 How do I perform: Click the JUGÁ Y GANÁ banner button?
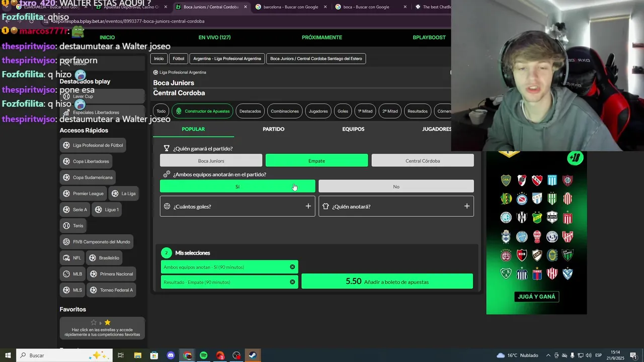(536, 297)
